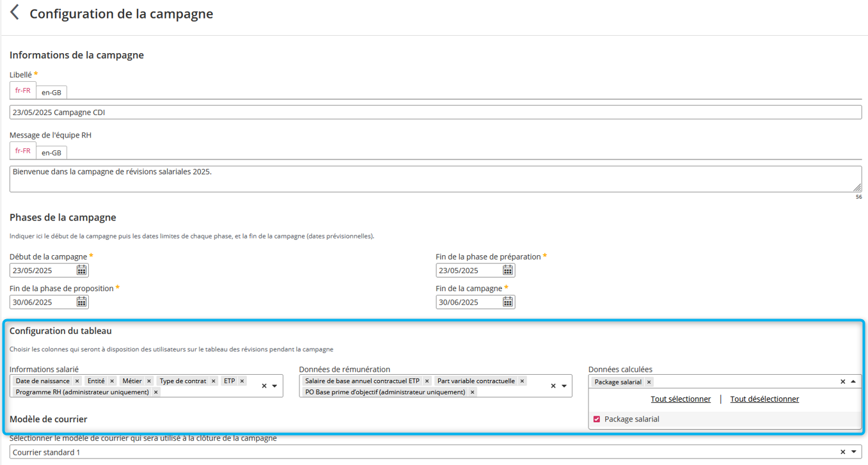Open calendar for Fin de la phase de proposition
Viewport: 868px width, 465px height.
pos(82,302)
